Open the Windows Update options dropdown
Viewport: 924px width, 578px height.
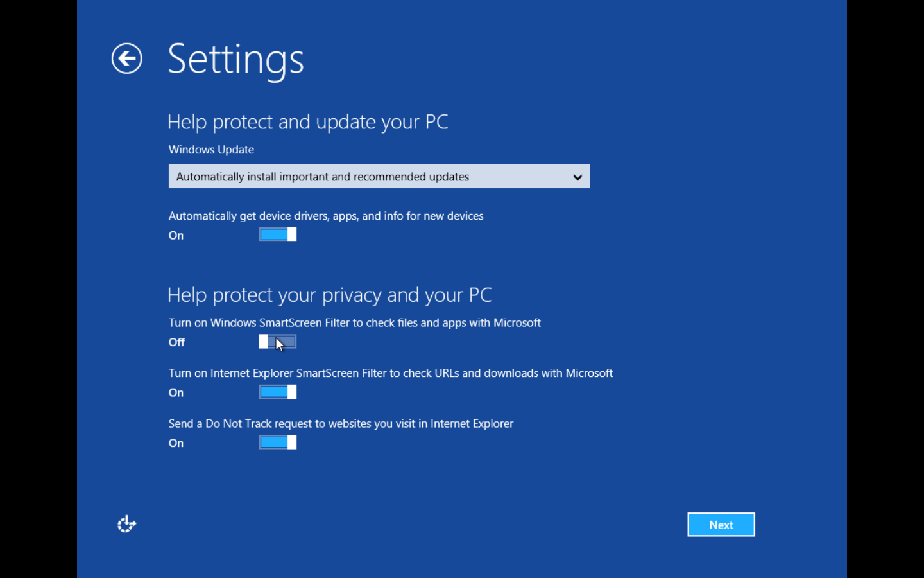click(379, 176)
